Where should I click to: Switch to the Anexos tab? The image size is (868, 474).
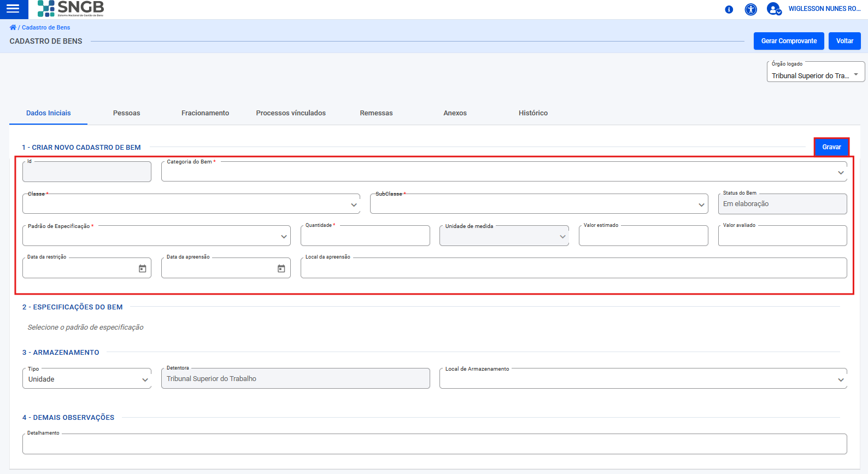tap(455, 113)
